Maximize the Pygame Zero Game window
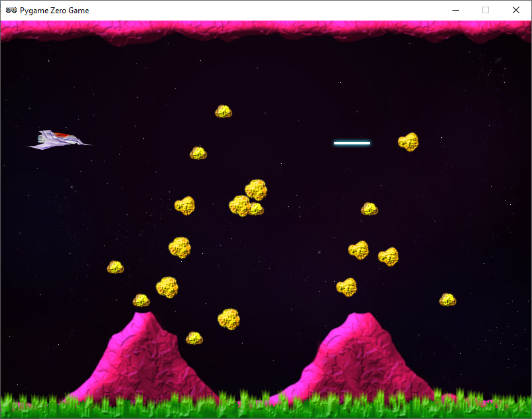The width and height of the screenshot is (532, 419). pos(485,10)
